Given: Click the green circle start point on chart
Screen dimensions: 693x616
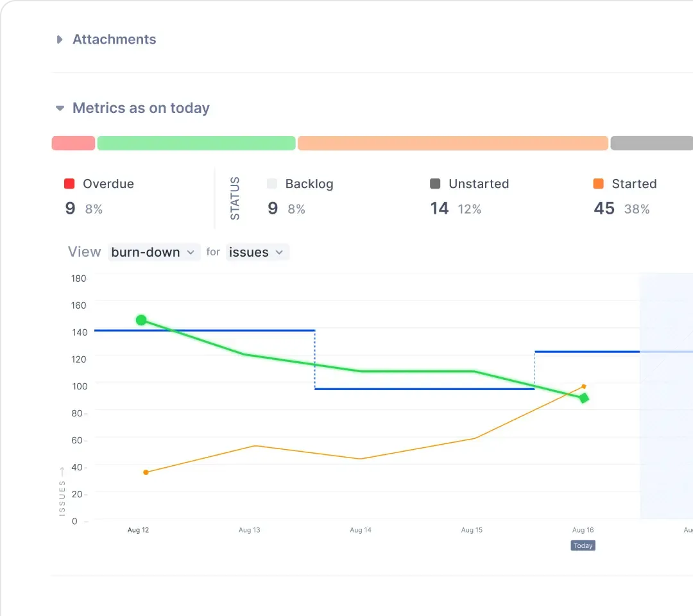Looking at the screenshot, I should click(x=141, y=320).
